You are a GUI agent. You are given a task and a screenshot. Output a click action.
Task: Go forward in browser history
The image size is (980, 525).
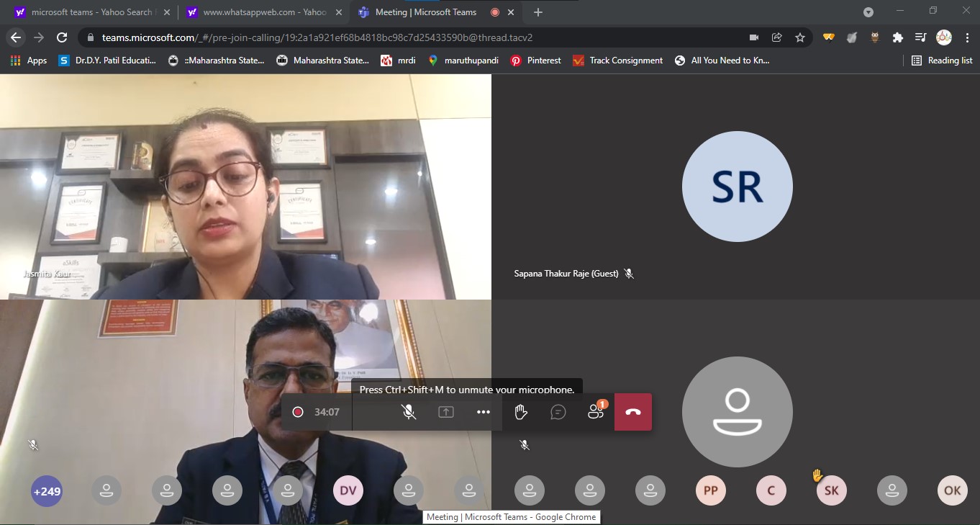point(39,37)
